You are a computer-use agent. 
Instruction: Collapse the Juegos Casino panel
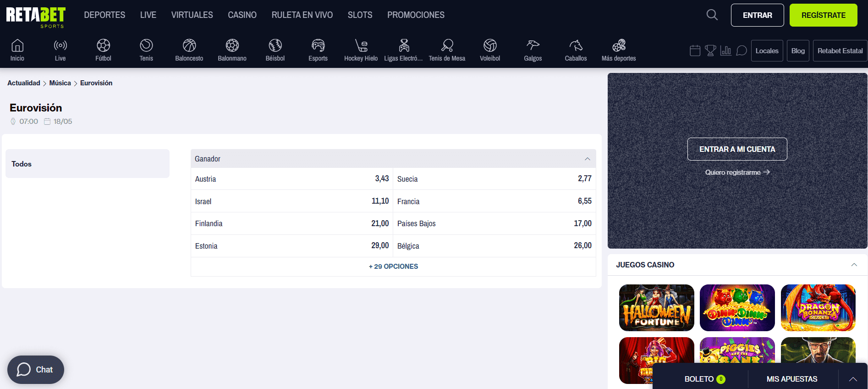pos(854,265)
